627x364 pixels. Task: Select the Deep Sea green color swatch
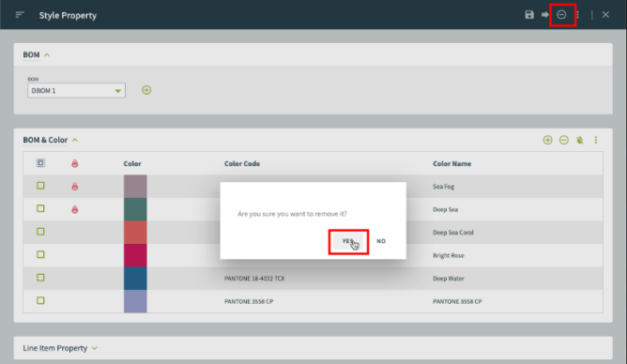[135, 209]
